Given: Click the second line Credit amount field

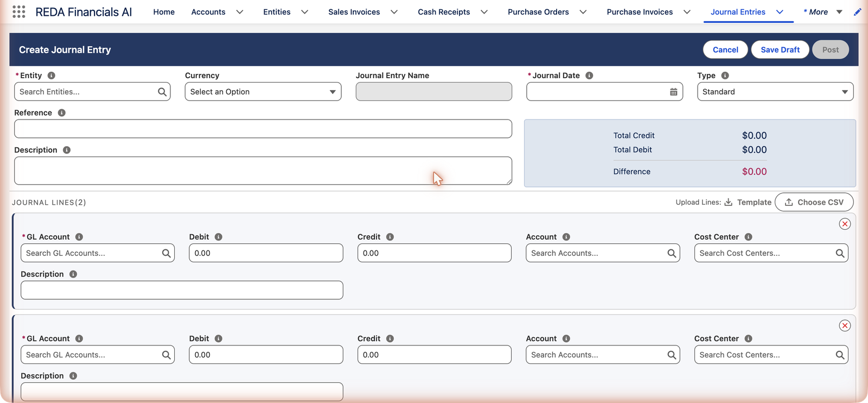Looking at the screenshot, I should (435, 355).
